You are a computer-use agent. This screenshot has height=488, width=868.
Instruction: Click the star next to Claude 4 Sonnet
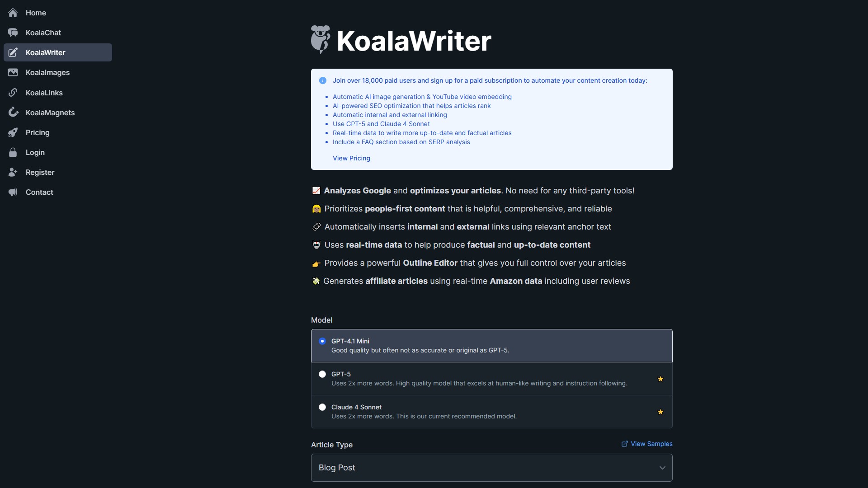[660, 412]
